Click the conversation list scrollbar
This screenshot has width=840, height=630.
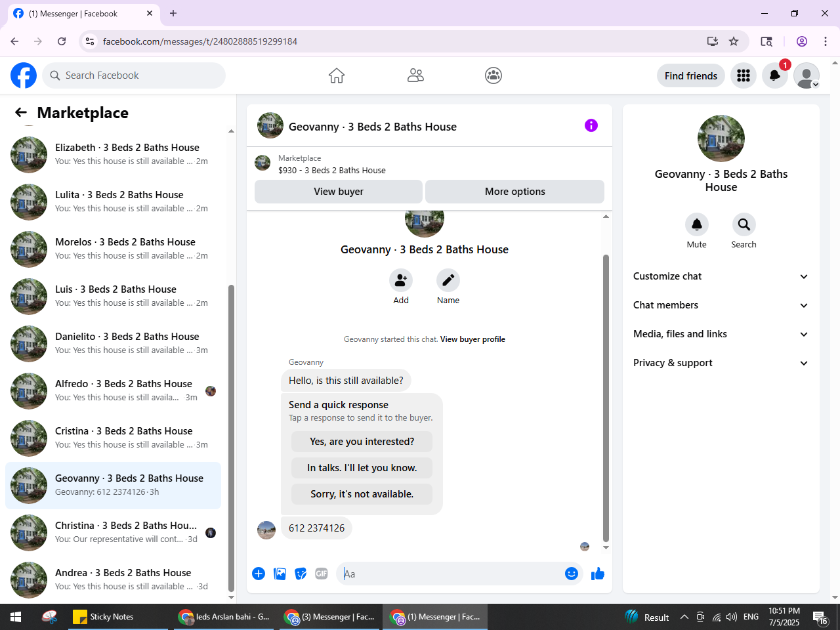231,438
